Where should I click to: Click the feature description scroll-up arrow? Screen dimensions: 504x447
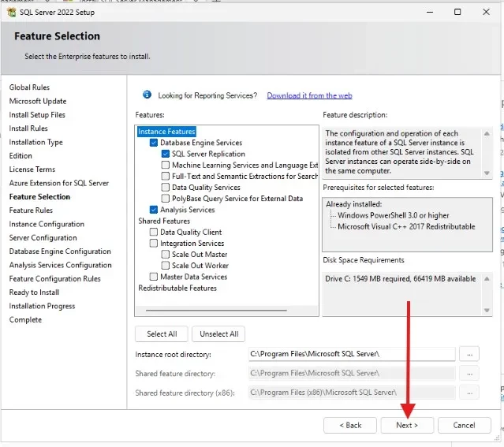(x=487, y=133)
